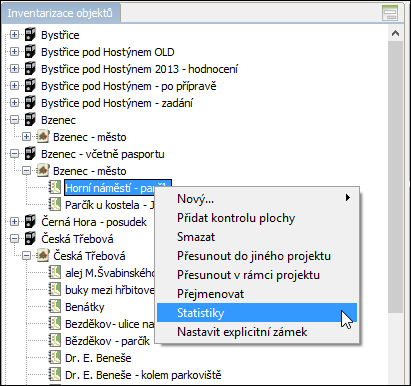
Task: Expand Bystřice pod Hostýnem OLD node
Action: (x=14, y=51)
